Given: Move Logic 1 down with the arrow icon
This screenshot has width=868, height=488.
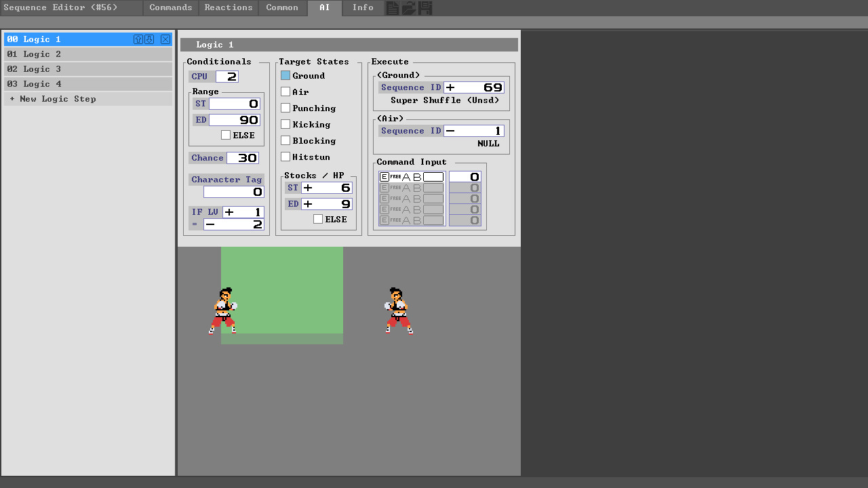Looking at the screenshot, I should click(x=149, y=39).
